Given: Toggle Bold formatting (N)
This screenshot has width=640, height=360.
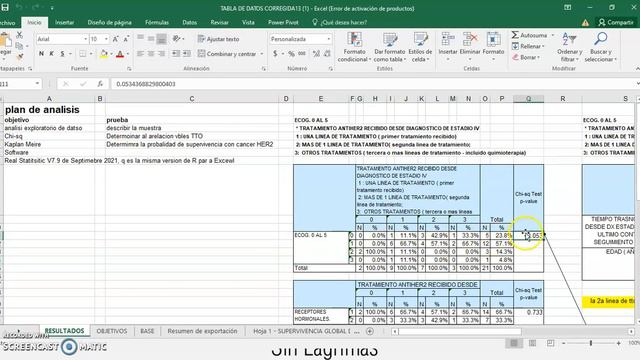Looking at the screenshot, I should click(41, 54).
